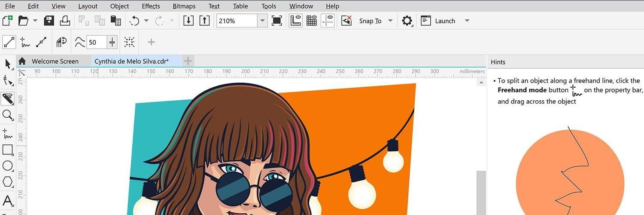Select the Freehand curve tool in toolbox
644x215 pixels.
point(8,133)
